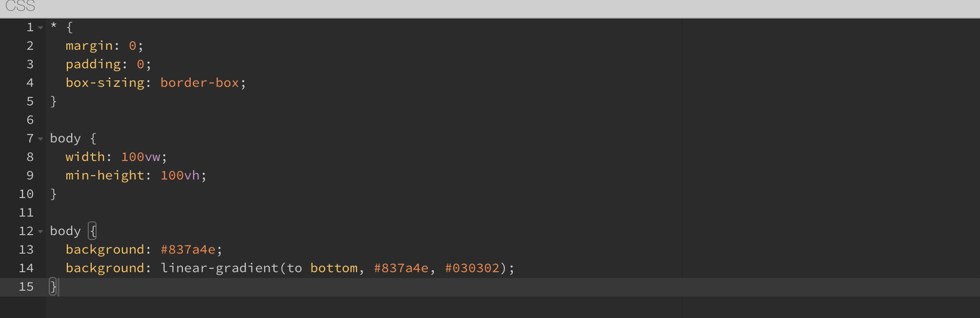Image resolution: width=980 pixels, height=318 pixels.
Task: Click the #837a4e value on line 13
Action: point(188,250)
